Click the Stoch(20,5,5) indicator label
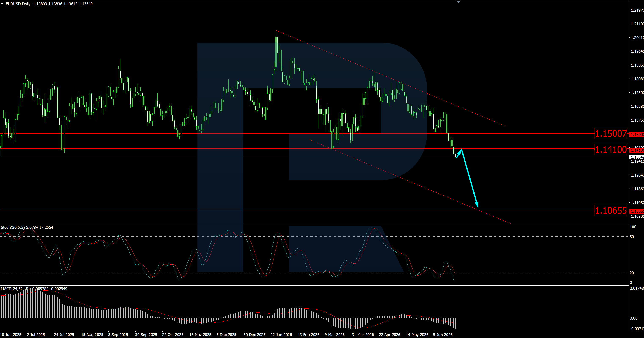This screenshot has width=644, height=338. [13, 227]
